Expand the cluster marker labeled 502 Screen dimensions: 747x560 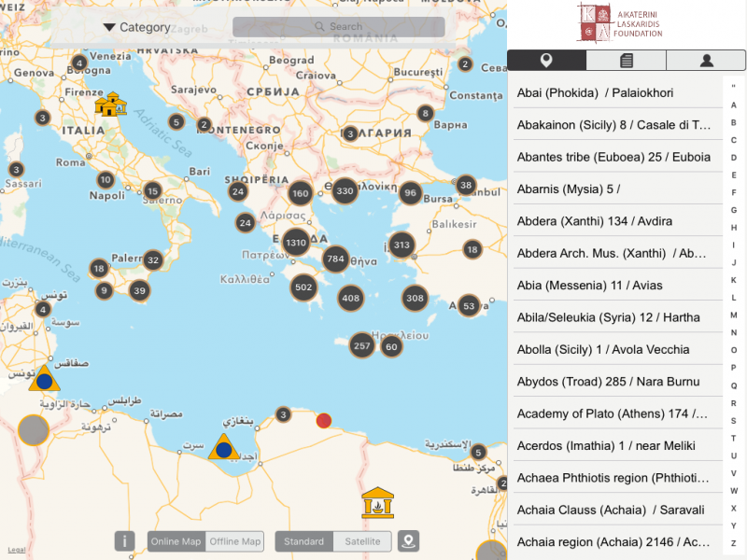[303, 288]
